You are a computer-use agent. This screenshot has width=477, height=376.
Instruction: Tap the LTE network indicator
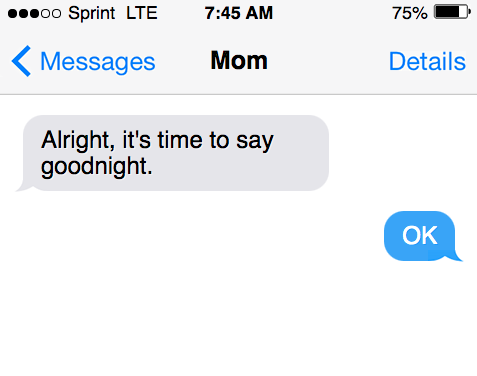(x=142, y=13)
